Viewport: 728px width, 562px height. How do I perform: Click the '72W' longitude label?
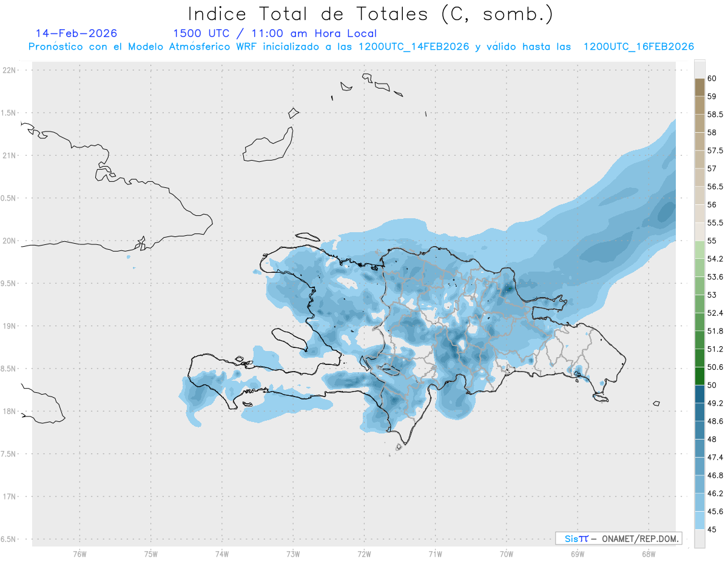click(364, 554)
